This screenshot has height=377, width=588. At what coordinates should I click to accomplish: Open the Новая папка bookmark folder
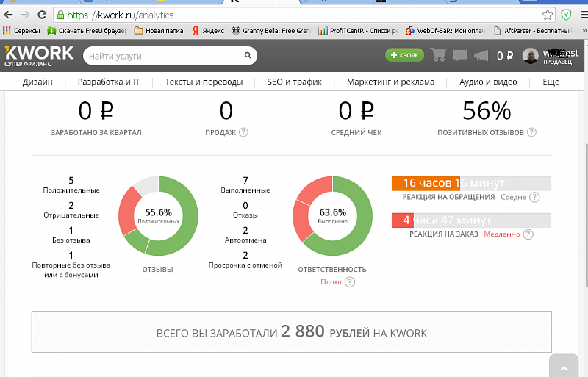[x=159, y=31]
